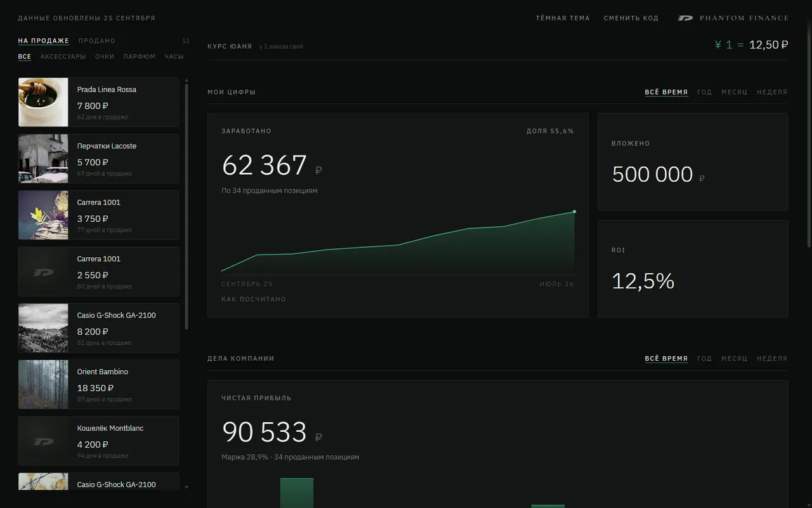
Task: Select ВСЁ ВРЕМЯ in ДЕЛА КОМПАНИИ section
Action: [666, 359]
